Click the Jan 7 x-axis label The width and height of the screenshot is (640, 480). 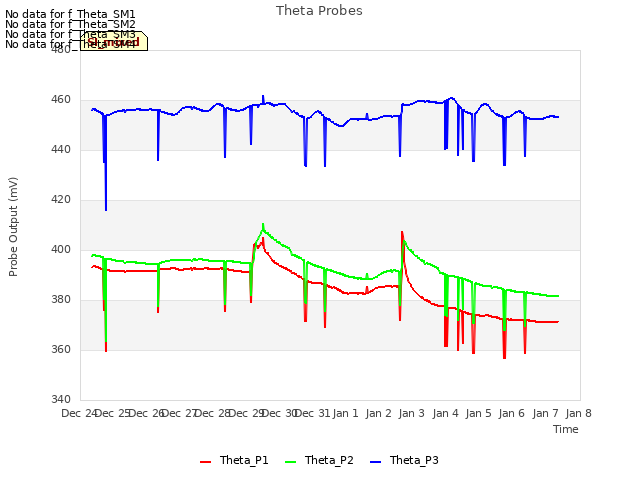pos(545,413)
